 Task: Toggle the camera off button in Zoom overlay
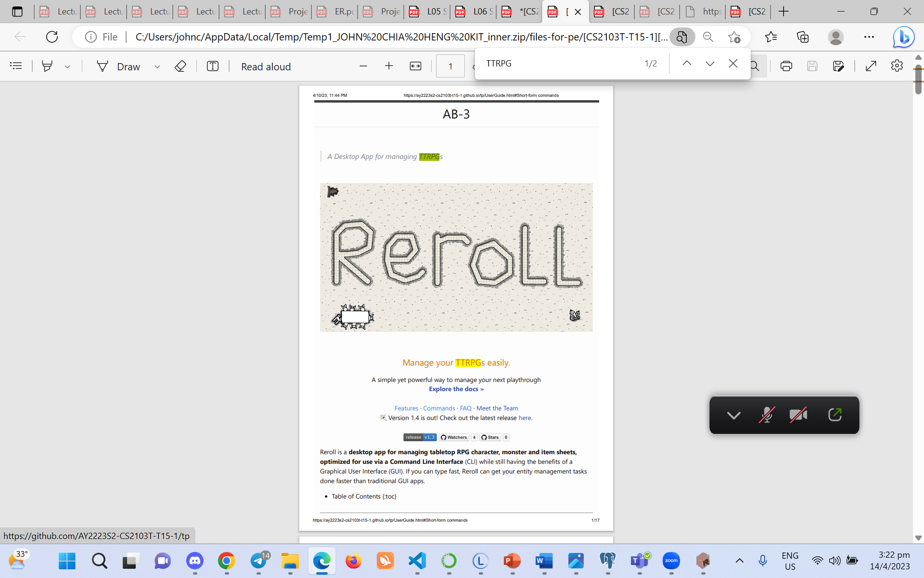point(798,415)
